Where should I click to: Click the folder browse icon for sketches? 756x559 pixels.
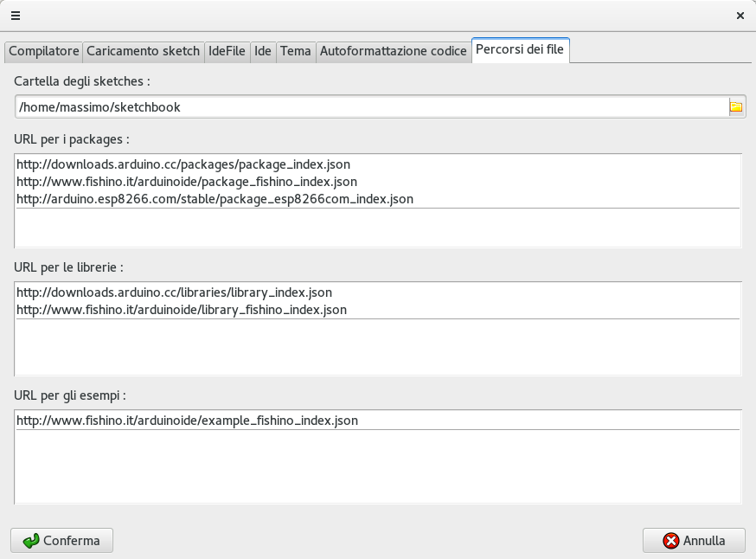click(736, 107)
